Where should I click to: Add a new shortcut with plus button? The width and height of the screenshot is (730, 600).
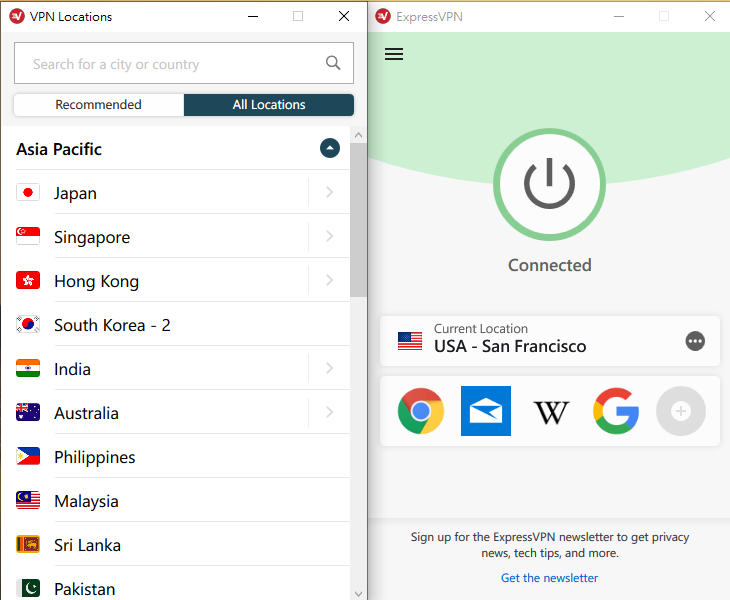(x=681, y=411)
